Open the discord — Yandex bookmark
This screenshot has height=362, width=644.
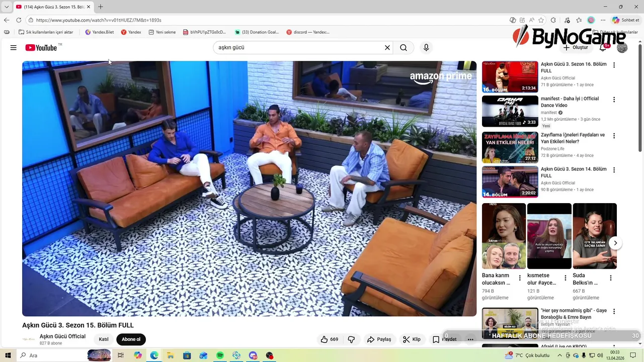308,32
